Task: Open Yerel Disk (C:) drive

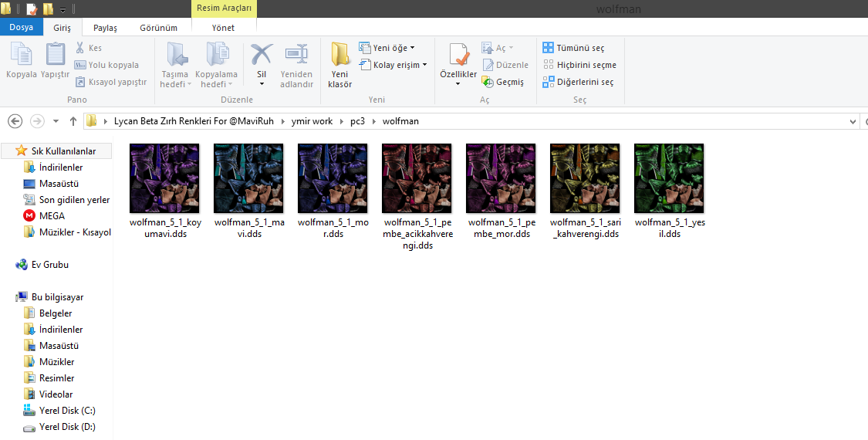Action: [67, 411]
